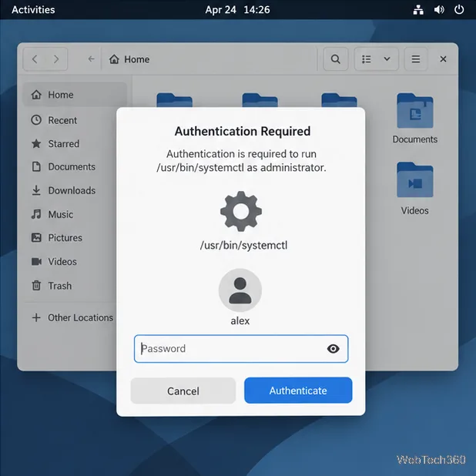Viewport: 476px width, 476px height.
Task: Click the Authenticate button
Action: (x=298, y=391)
